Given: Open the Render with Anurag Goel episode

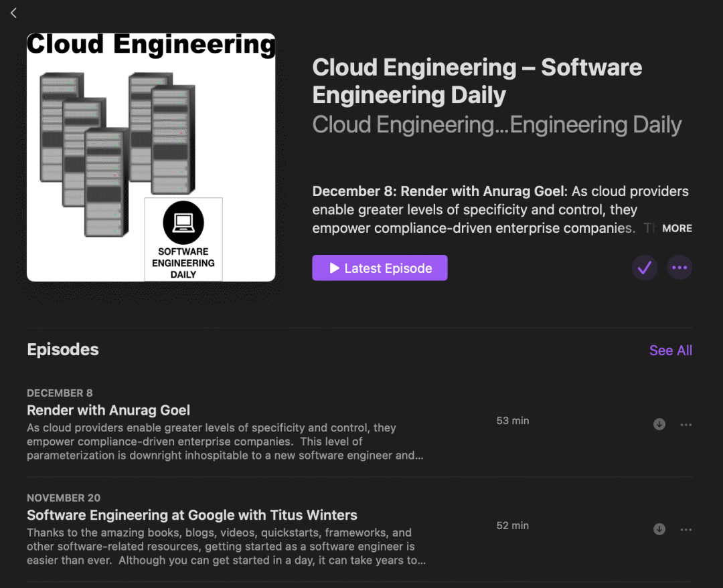Looking at the screenshot, I should [x=108, y=410].
